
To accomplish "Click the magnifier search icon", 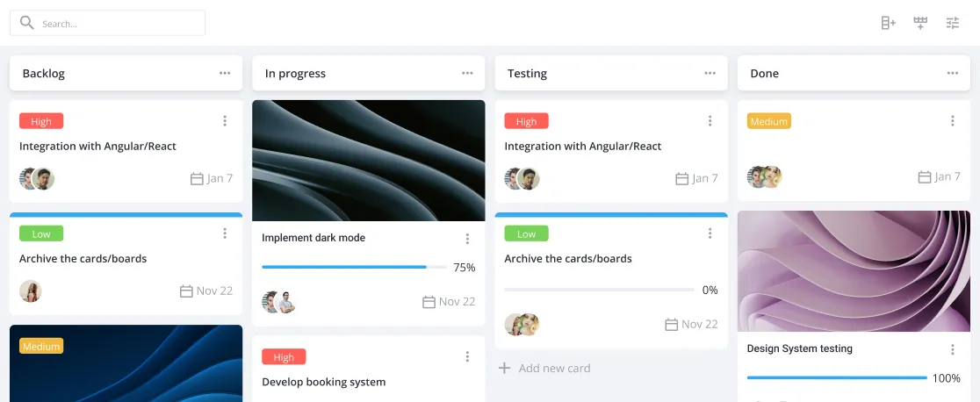I will 27,23.
